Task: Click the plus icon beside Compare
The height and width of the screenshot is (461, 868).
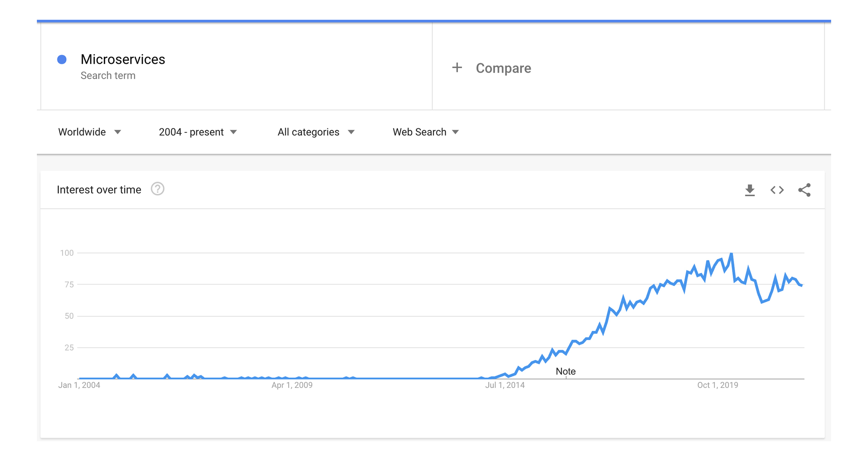Action: (x=457, y=68)
